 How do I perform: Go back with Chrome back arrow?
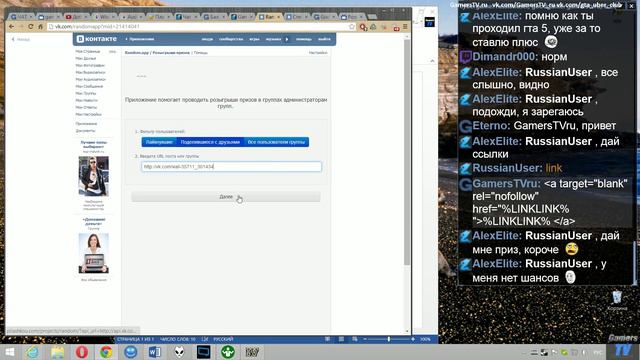pyautogui.click(x=11, y=27)
